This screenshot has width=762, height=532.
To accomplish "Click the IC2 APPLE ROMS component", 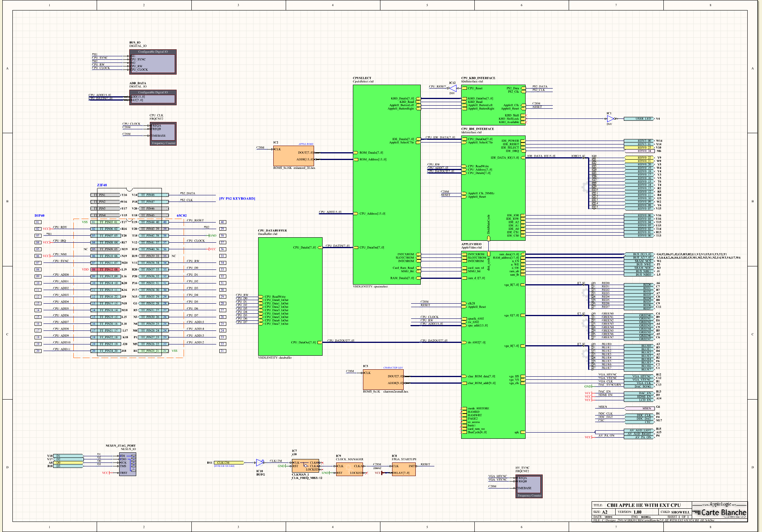I will click(293, 156).
